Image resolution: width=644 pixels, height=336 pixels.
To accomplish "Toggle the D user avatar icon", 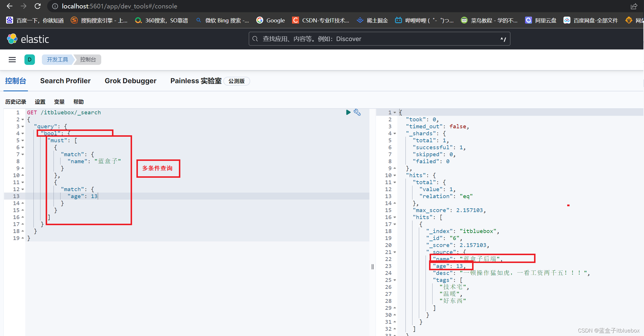I will [x=29, y=60].
